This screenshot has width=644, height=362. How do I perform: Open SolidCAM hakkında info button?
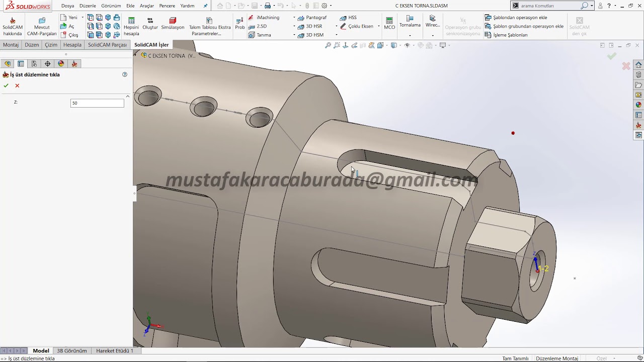click(x=13, y=27)
